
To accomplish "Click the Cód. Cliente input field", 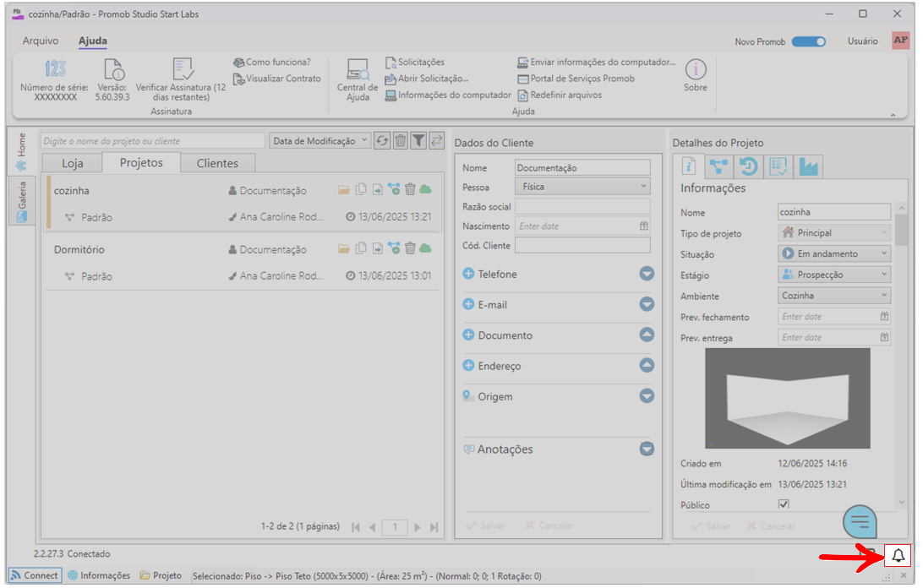I will (x=582, y=246).
